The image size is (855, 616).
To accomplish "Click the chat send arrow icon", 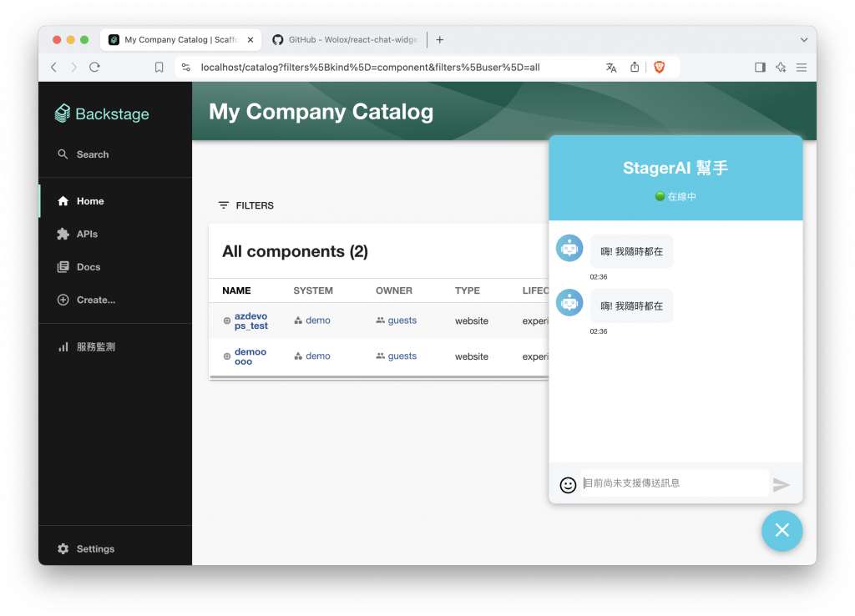I will [781, 484].
